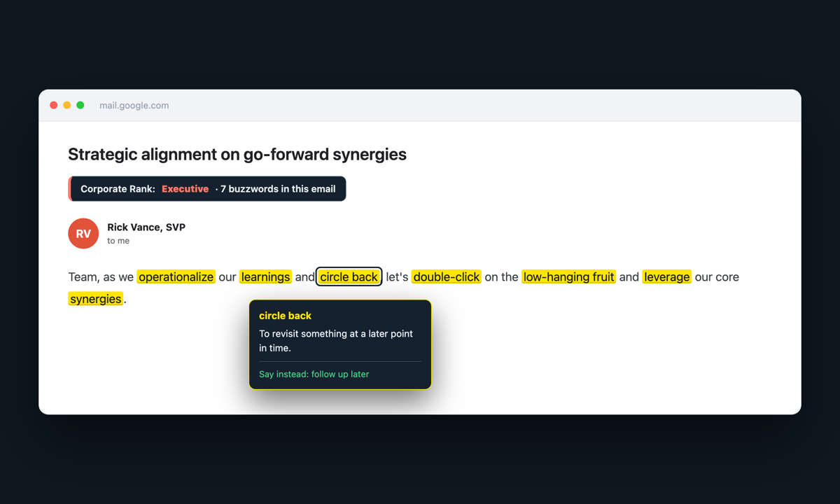The height and width of the screenshot is (504, 840).
Task: Open the Corporate Rank badge
Action: click(x=207, y=189)
